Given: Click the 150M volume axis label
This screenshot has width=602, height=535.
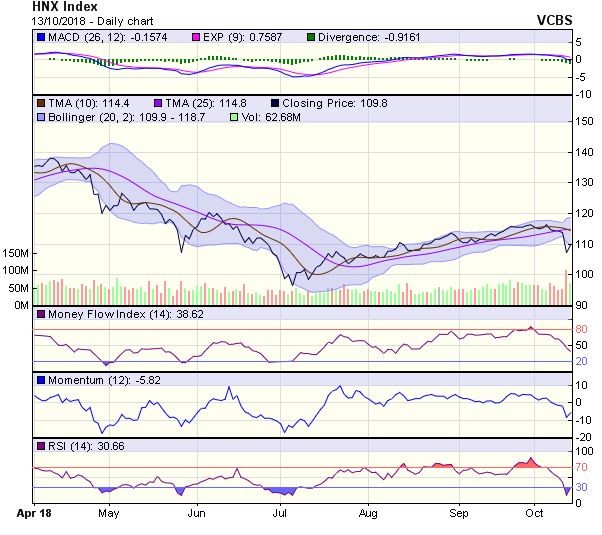Looking at the screenshot, I should point(15,253).
